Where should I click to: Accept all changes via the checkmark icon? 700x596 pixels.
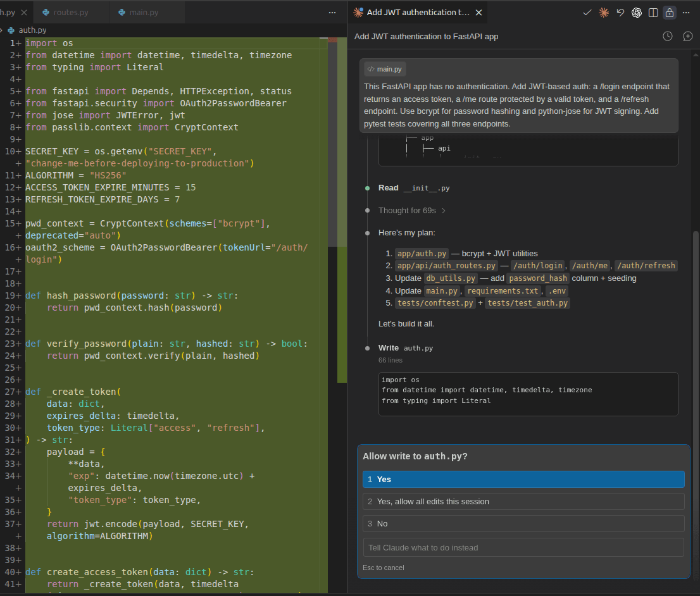(x=587, y=12)
